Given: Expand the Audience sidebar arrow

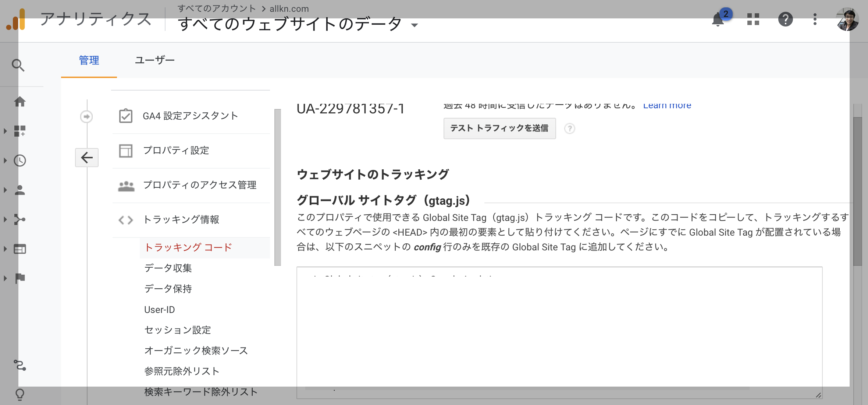Looking at the screenshot, I should [5, 190].
